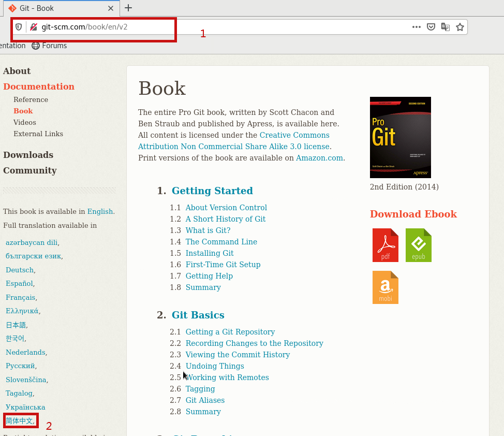
Task: Switch to 简体中文 translation
Action: 19,421
